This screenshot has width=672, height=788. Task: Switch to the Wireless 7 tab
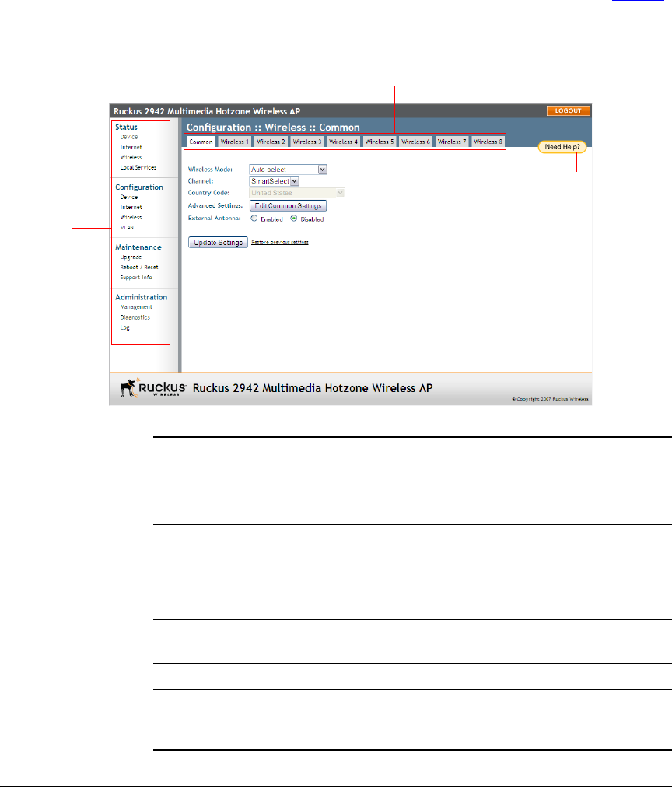pos(451,142)
